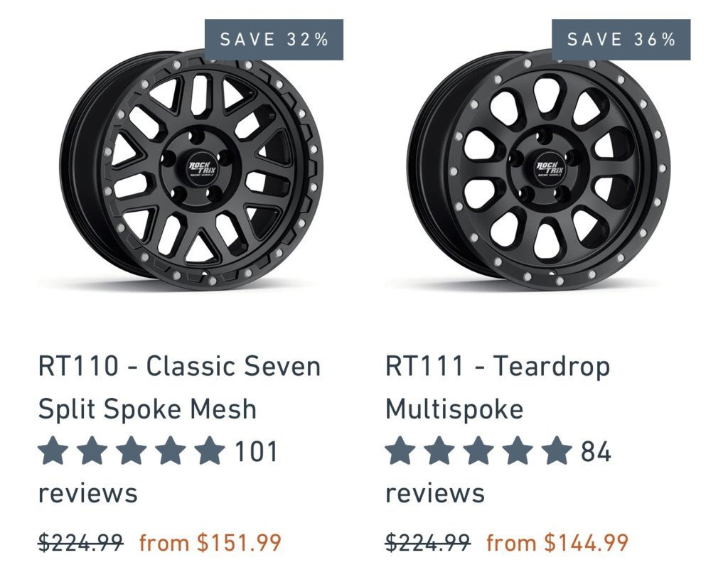
Task: Open RT110 - Classic Seven Split Spoke Mesh
Action: pos(179,387)
